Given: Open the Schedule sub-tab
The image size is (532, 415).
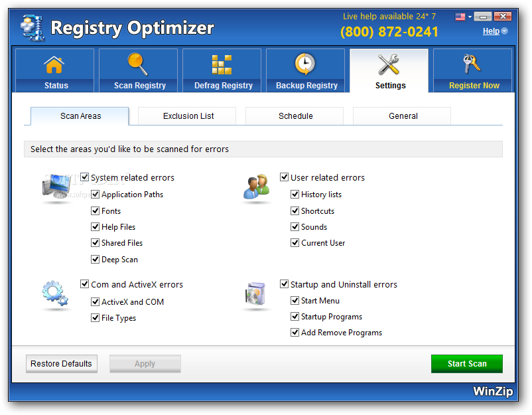Looking at the screenshot, I should click(295, 116).
